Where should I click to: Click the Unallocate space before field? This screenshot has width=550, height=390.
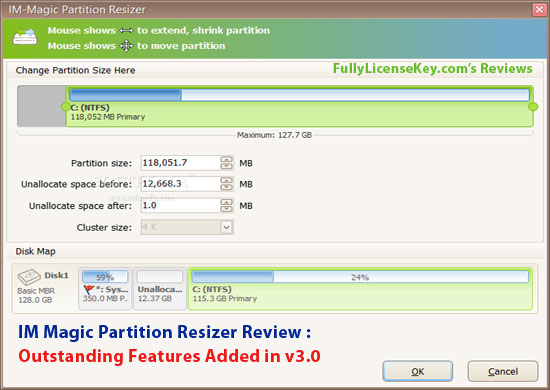pos(180,184)
